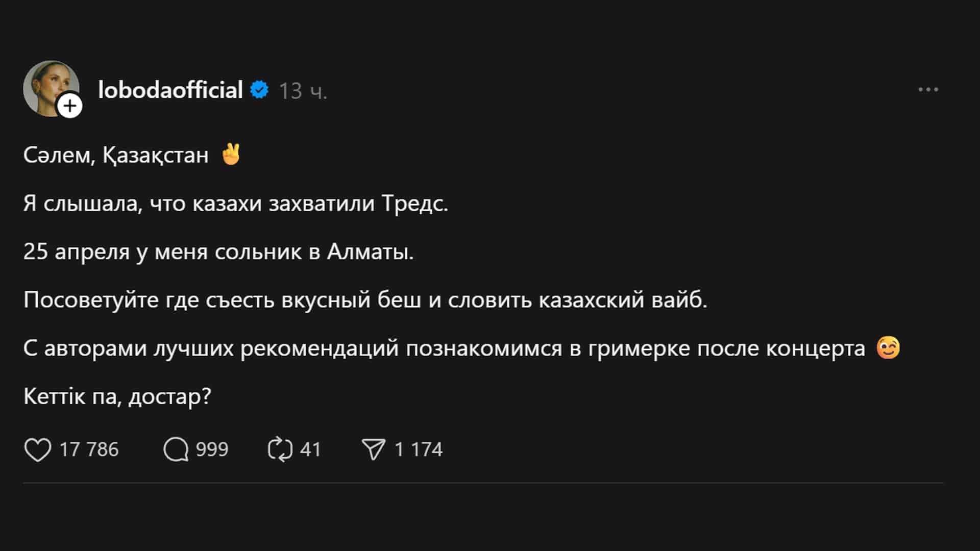Click the 999 replies count
This screenshot has height=551, width=980.
click(212, 449)
